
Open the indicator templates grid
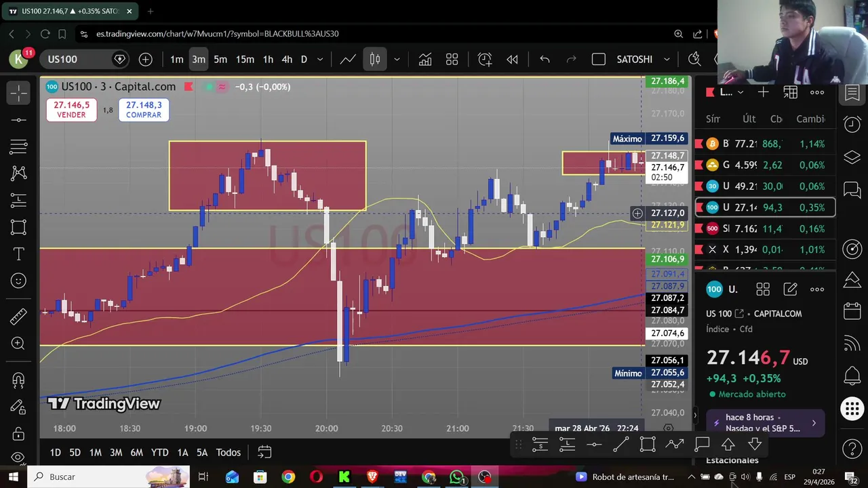[452, 60]
